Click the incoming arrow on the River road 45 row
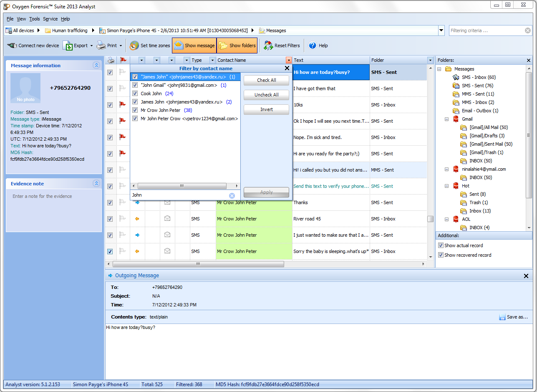Image resolution: width=537 pixels, height=392 pixels. (x=137, y=219)
